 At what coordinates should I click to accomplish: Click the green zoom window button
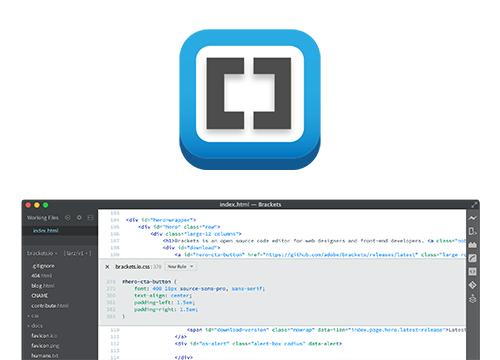[x=46, y=205]
